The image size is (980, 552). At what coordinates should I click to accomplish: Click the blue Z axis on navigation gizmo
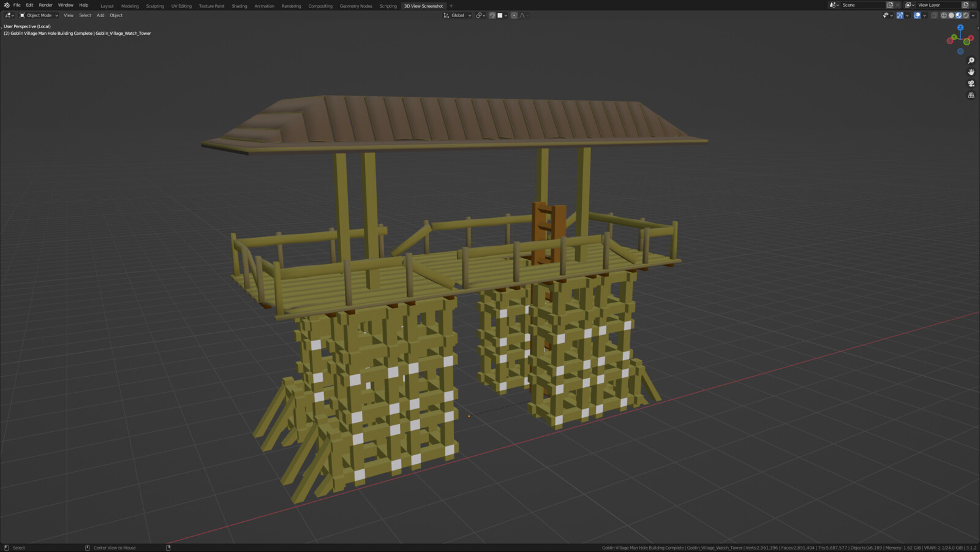(960, 28)
